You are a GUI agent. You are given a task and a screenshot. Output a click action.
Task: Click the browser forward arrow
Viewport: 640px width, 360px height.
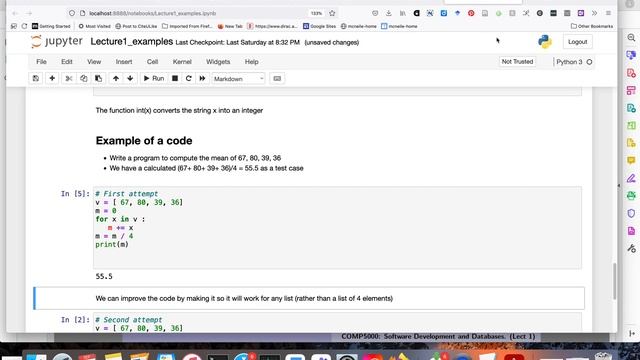tap(29, 13)
